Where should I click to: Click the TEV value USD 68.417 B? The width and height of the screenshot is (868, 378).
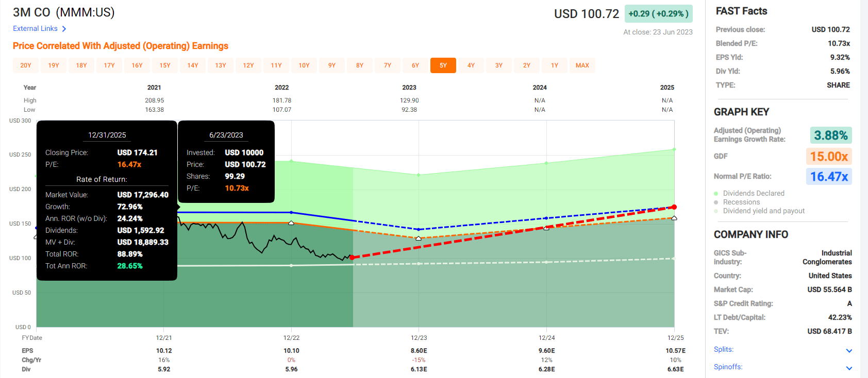(x=830, y=331)
